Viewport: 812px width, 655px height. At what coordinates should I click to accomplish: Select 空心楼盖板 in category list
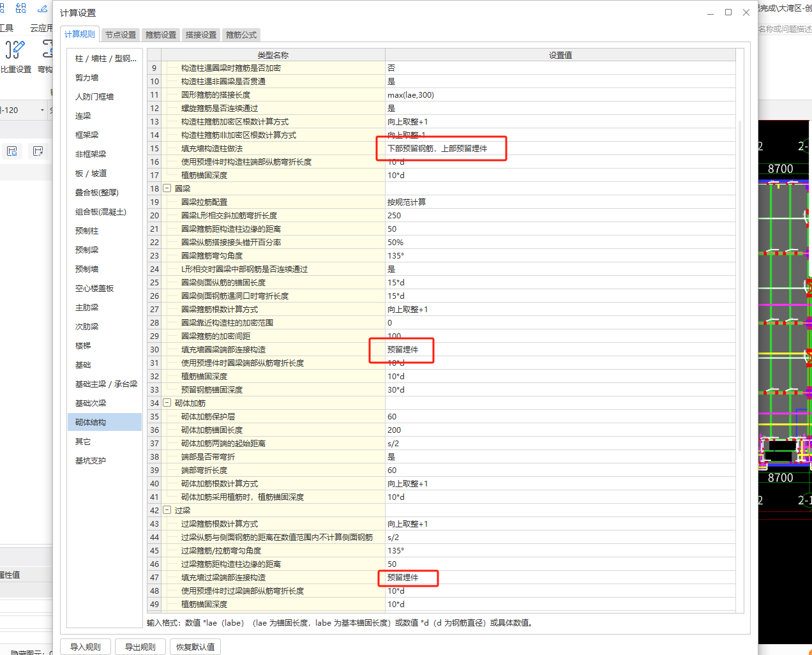105,289
